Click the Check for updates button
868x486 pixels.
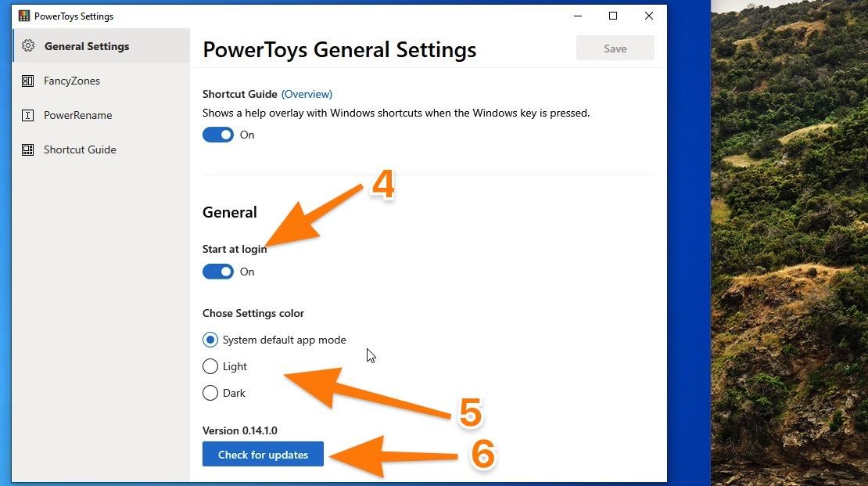click(263, 455)
